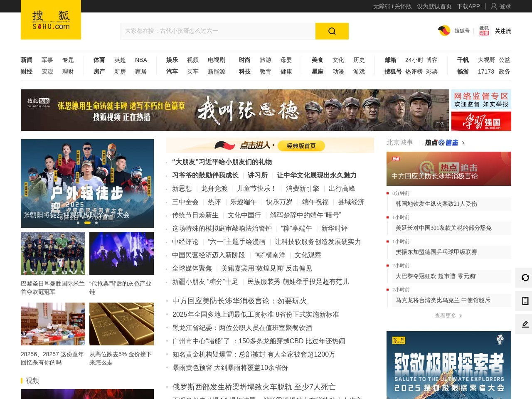Click the user login icon
532x399 pixels.
click(x=494, y=6)
